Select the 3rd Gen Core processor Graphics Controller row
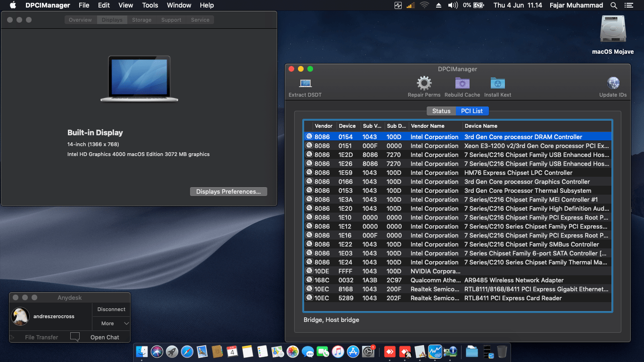 pos(457,181)
